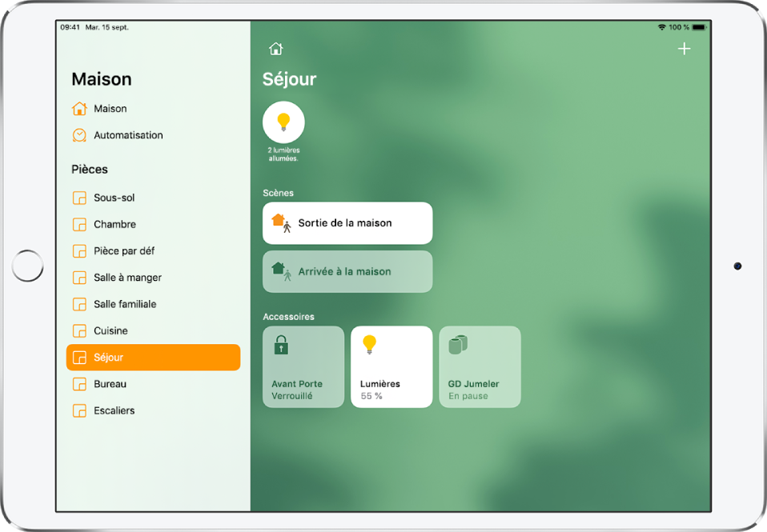Viewport: 767px width, 532px height.
Task: Tap the battery icon in status bar
Action: [700, 27]
